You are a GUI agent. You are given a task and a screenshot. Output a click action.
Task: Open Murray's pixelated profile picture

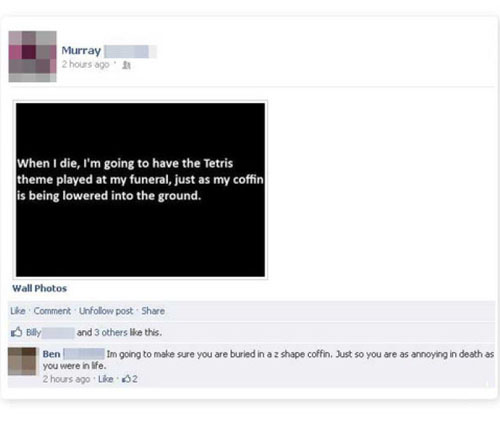pos(32,56)
